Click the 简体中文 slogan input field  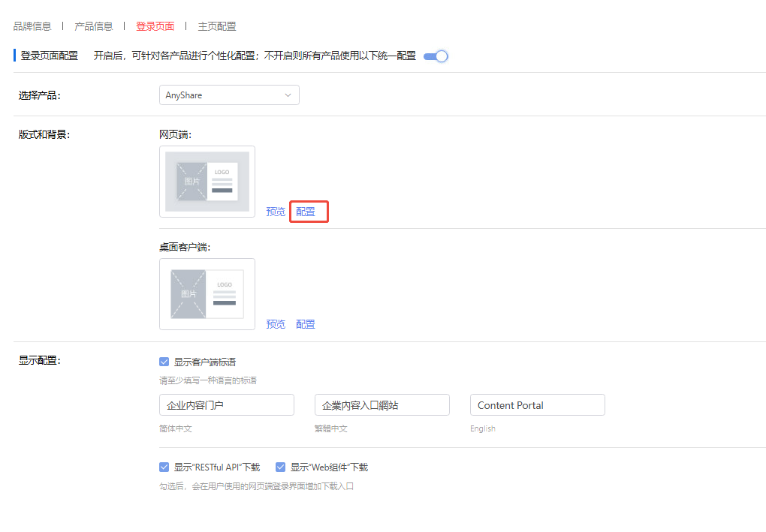click(x=226, y=405)
